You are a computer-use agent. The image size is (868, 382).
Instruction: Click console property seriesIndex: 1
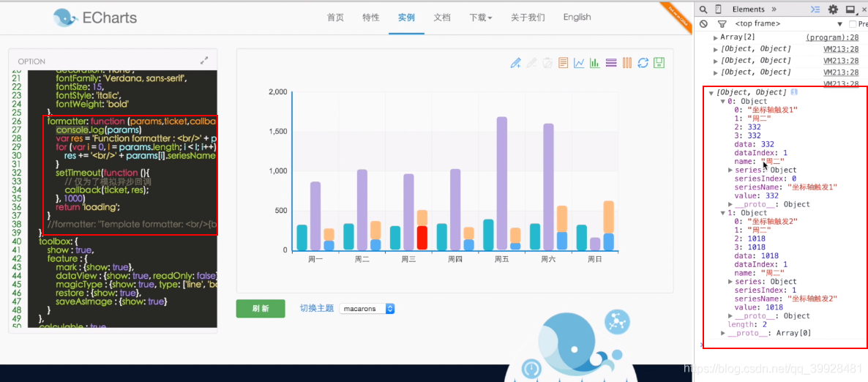[765, 290]
